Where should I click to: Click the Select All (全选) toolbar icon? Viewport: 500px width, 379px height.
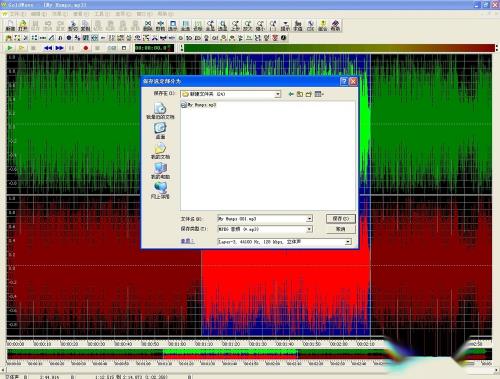click(185, 25)
